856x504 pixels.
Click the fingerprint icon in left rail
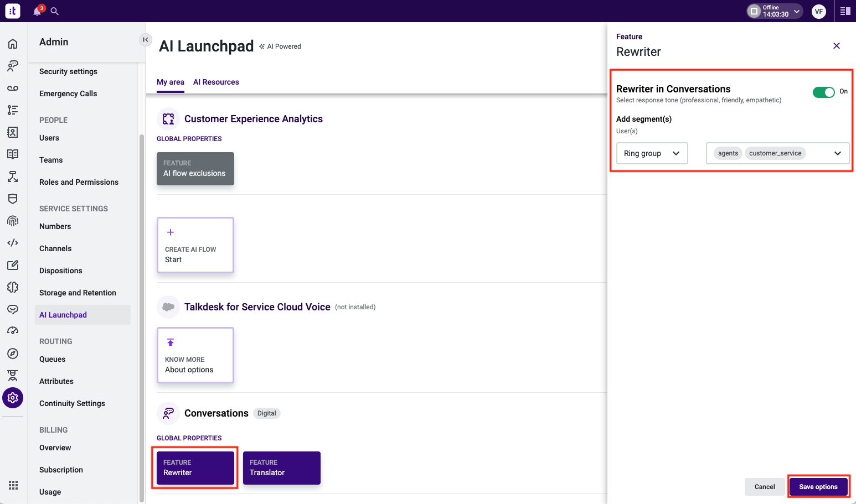pyautogui.click(x=13, y=221)
